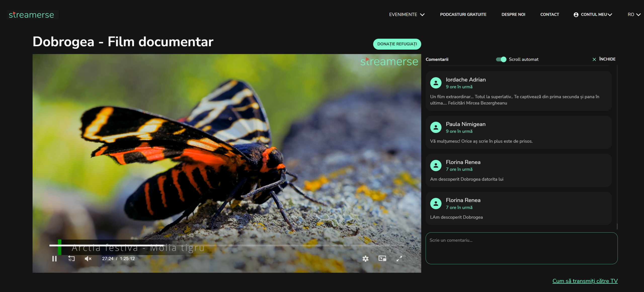
Task: Unmute the video sound
Action: tap(88, 259)
